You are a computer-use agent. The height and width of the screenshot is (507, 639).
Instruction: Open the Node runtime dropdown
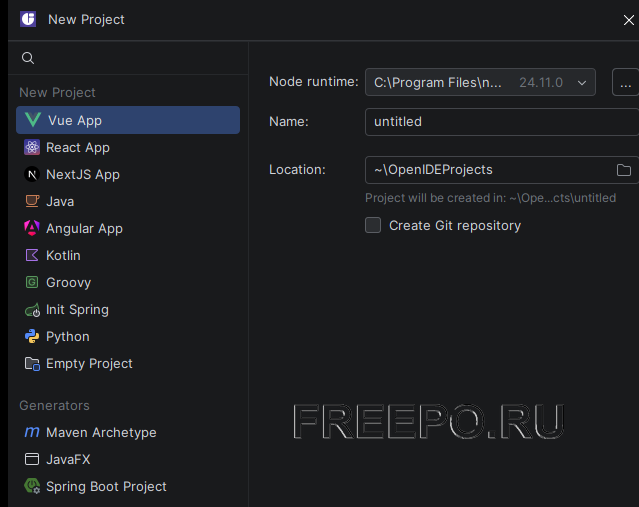pyautogui.click(x=480, y=82)
